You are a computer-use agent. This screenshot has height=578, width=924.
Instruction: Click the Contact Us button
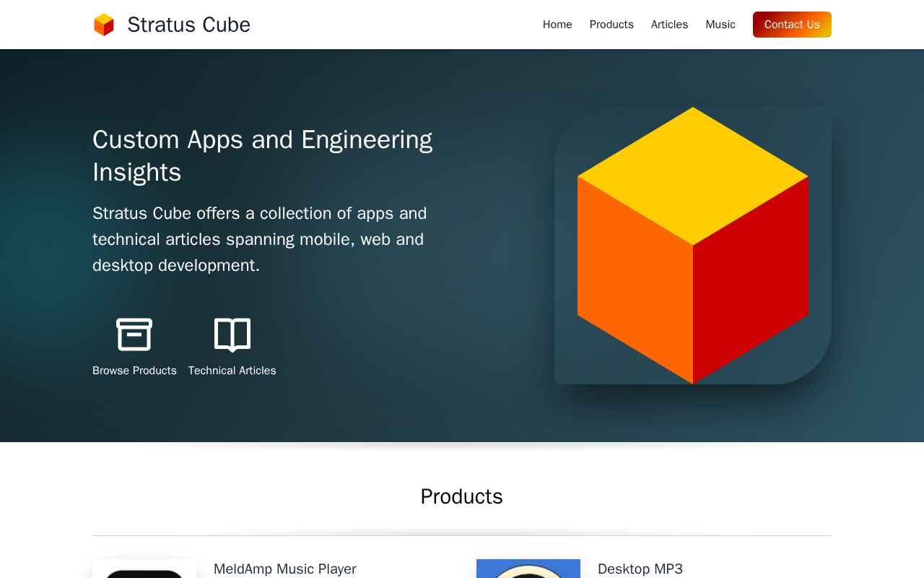(x=792, y=25)
